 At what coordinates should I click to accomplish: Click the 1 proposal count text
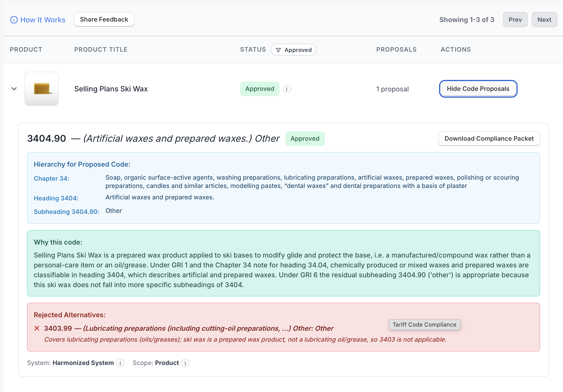tap(393, 89)
